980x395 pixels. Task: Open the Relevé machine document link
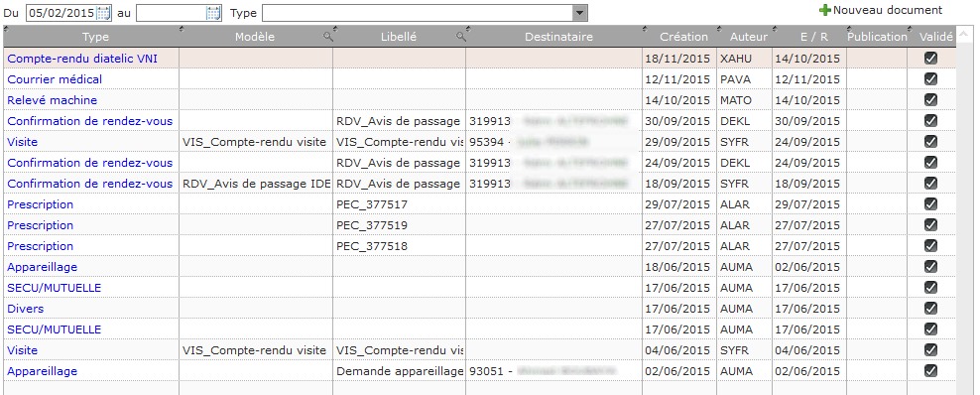pos(52,100)
